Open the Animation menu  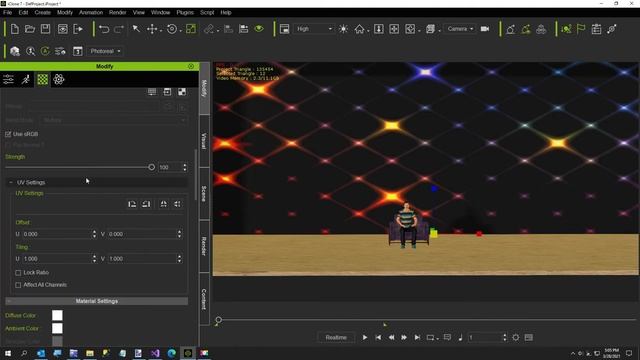pos(91,12)
